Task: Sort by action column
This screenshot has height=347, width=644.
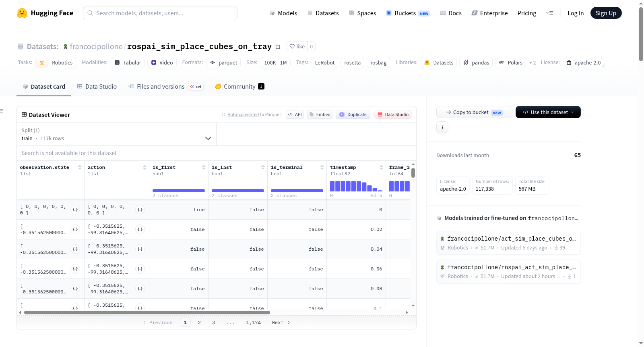Action: pyautogui.click(x=144, y=167)
